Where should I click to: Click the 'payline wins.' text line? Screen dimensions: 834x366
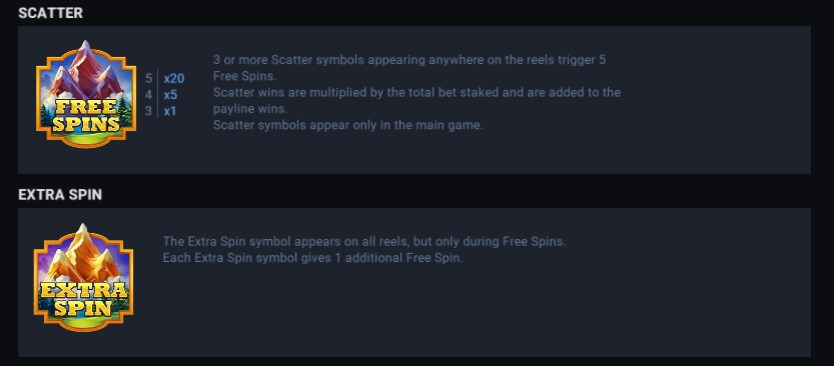(x=250, y=109)
